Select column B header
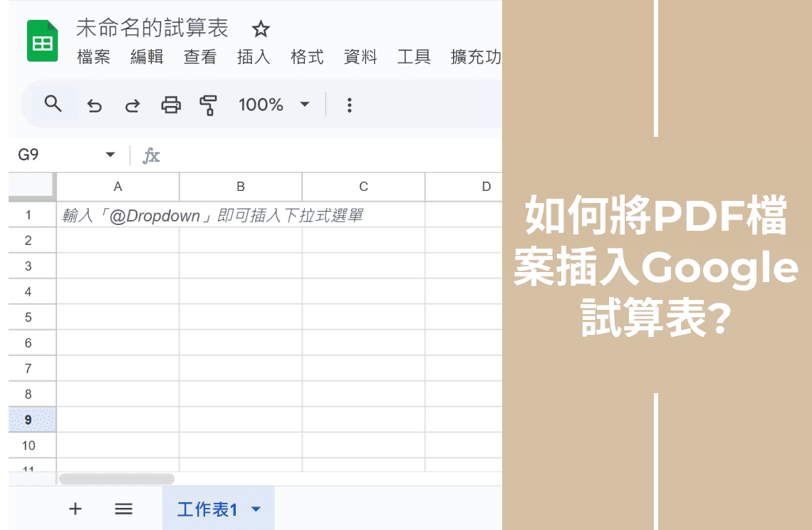The width and height of the screenshot is (812, 530). pos(241,187)
